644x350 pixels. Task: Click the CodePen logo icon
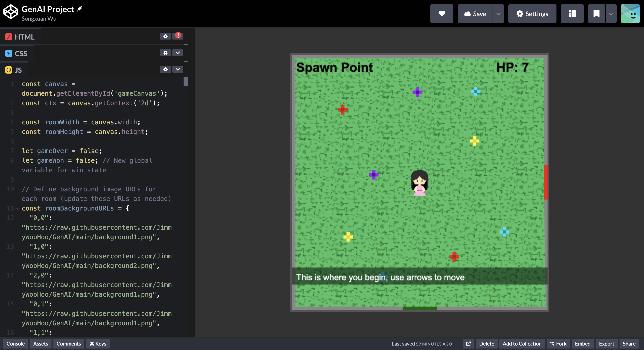[10, 12]
